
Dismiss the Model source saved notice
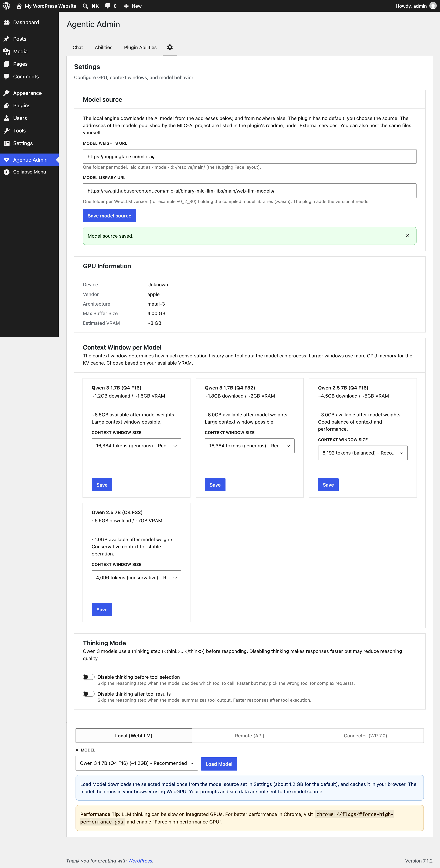click(x=407, y=236)
